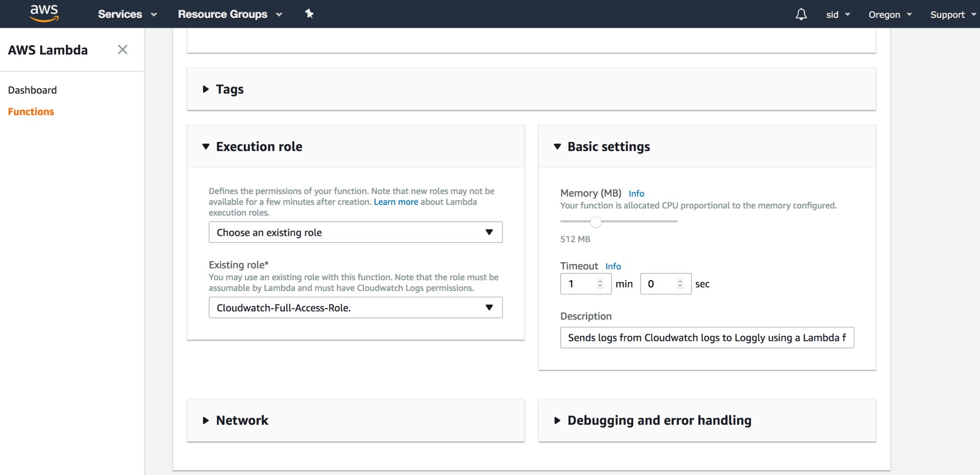Open the 'Choose an existing role' dropdown
The height and width of the screenshot is (475, 980).
(355, 232)
